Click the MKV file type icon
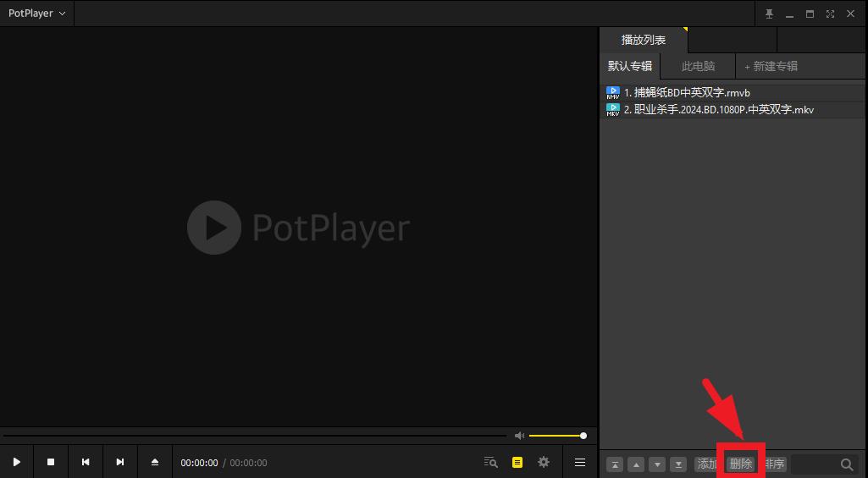 (613, 109)
